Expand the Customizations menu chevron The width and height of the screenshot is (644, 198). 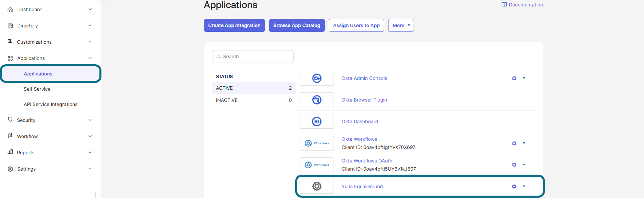pyautogui.click(x=90, y=42)
